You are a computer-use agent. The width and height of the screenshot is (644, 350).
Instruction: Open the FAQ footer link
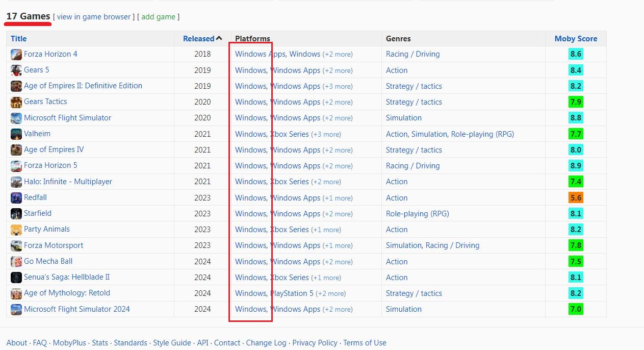click(x=40, y=343)
